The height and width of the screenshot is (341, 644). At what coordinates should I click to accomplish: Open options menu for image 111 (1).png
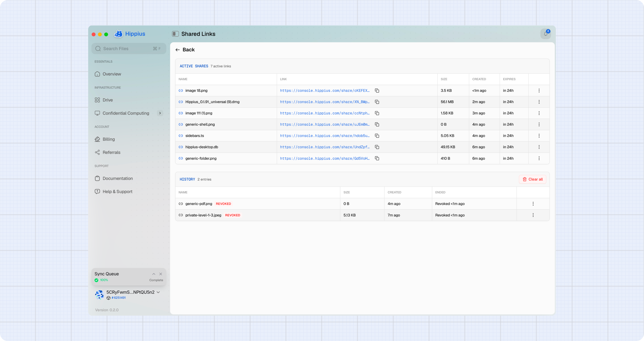click(539, 113)
